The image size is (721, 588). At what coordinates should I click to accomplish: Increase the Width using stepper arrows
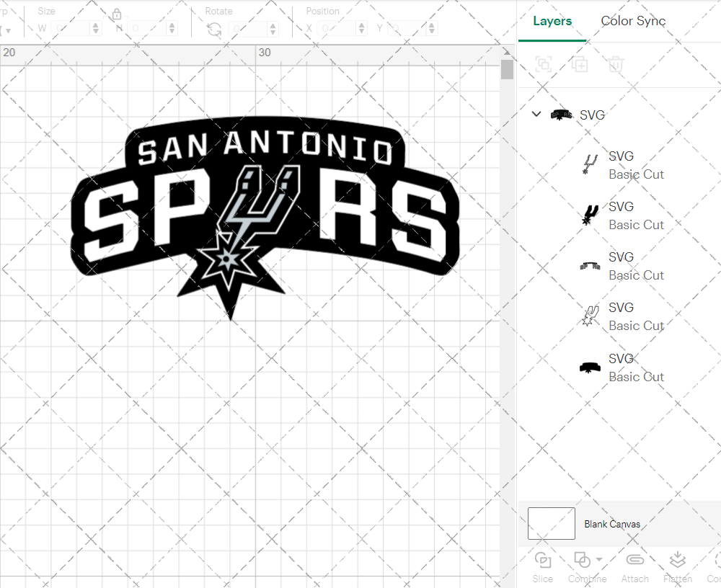tap(96, 29)
